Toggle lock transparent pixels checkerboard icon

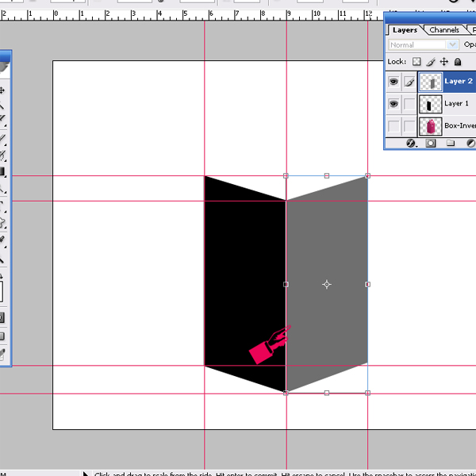pos(416,62)
